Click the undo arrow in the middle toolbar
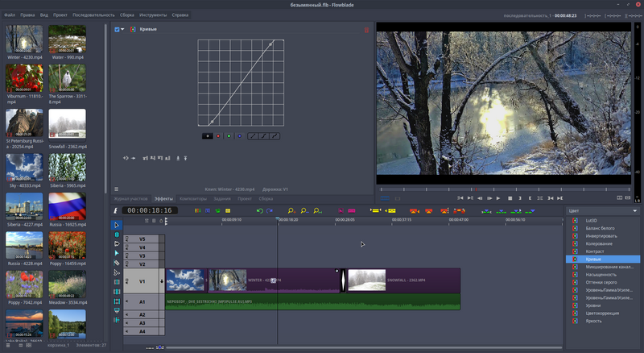Viewport: 644px width, 353px height. coord(259,210)
